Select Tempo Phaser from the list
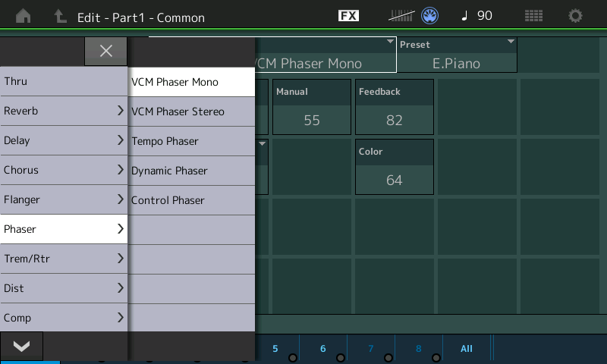This screenshot has width=607, height=364. pos(191,141)
